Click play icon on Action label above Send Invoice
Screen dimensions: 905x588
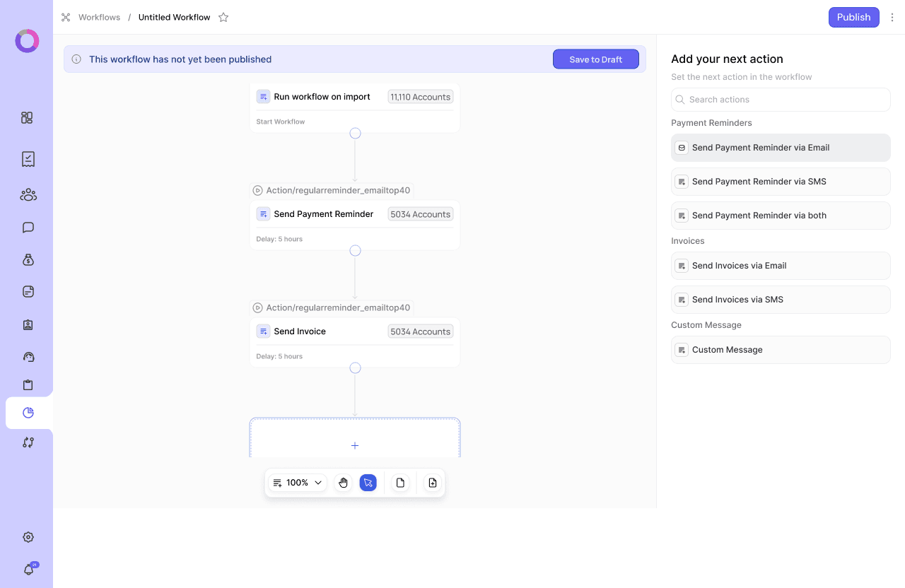tap(258, 307)
